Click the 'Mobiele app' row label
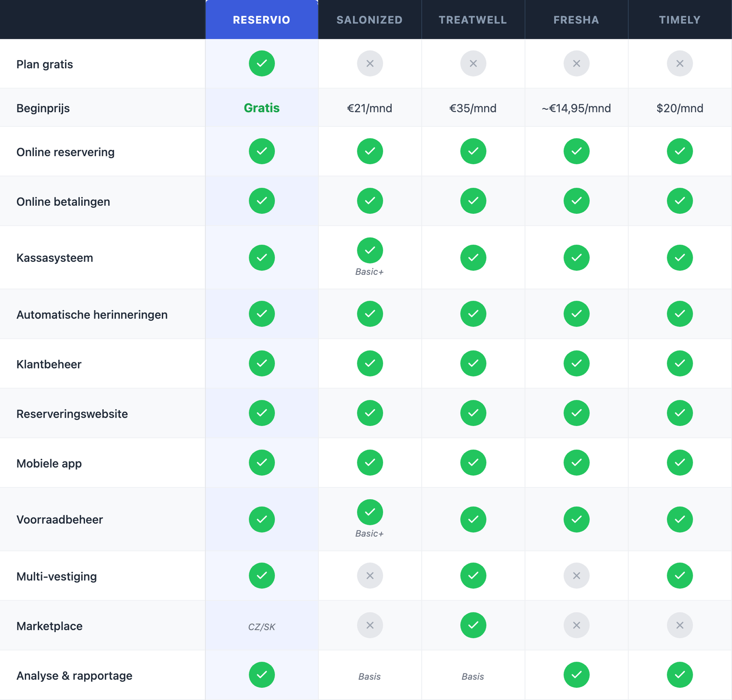 [49, 463]
